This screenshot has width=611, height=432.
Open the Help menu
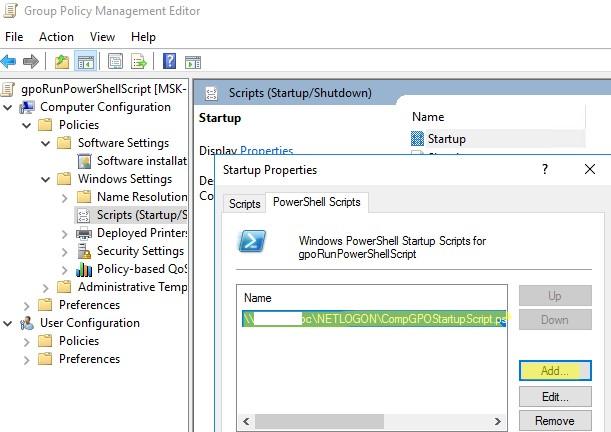click(143, 37)
